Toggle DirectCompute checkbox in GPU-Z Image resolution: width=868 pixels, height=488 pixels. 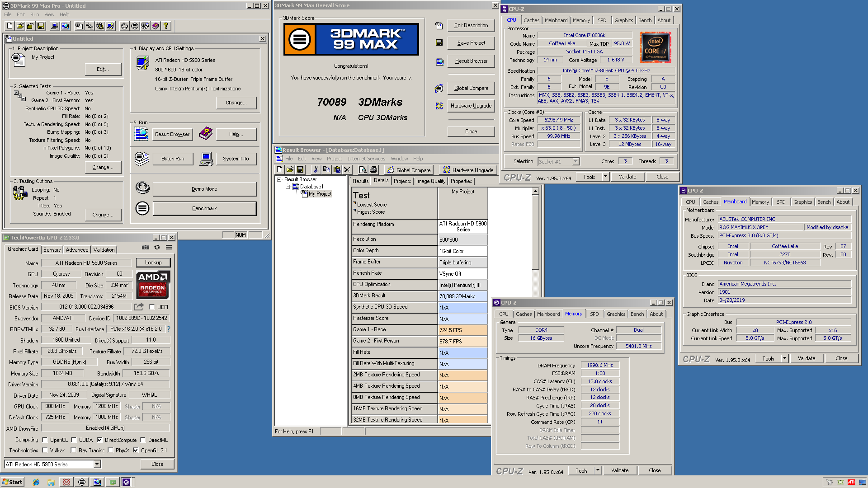click(99, 440)
